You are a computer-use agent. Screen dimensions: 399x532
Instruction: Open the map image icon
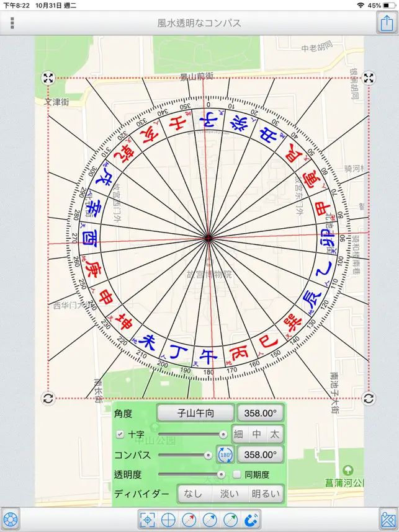pos(388,520)
